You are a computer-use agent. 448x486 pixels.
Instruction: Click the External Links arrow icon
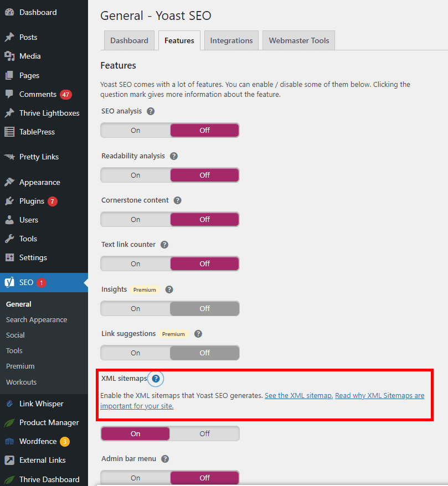9,461
